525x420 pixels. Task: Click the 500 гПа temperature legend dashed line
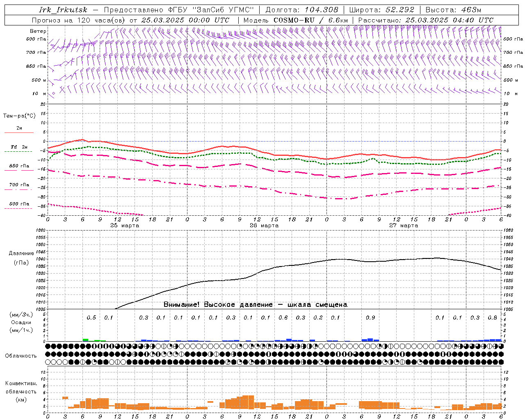point(18,208)
